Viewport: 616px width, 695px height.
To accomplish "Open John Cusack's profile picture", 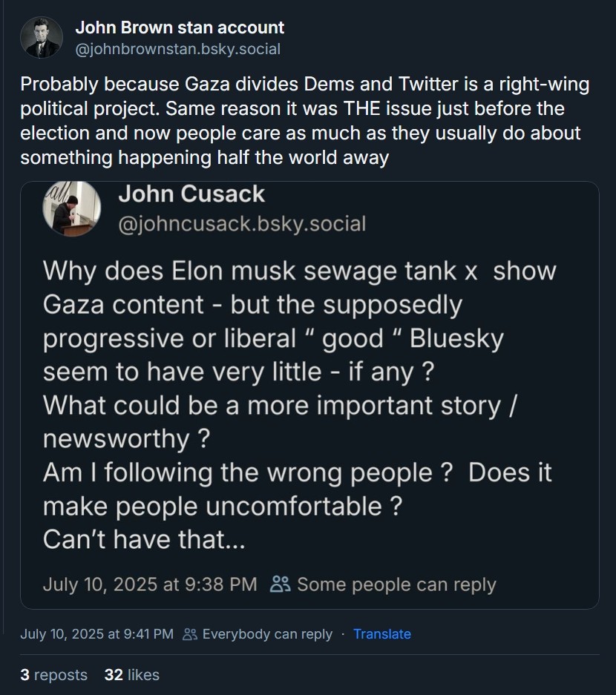I will pos(72,208).
